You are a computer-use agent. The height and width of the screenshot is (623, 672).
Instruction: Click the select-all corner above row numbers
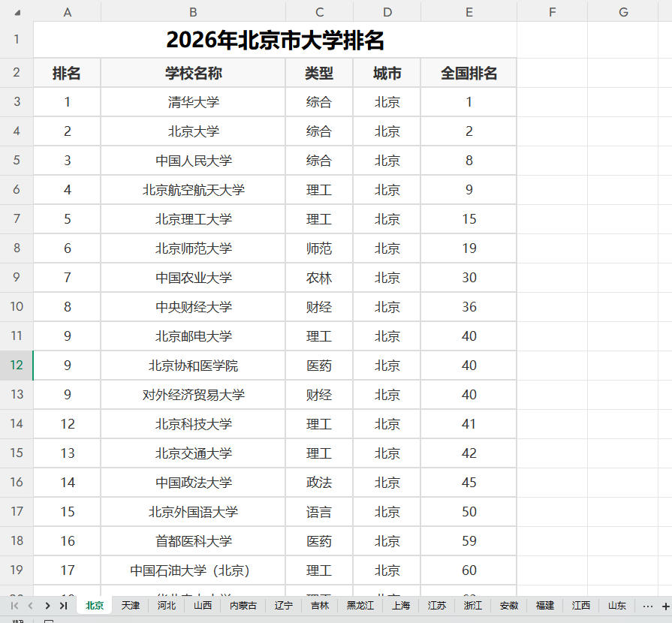pyautogui.click(x=16, y=12)
